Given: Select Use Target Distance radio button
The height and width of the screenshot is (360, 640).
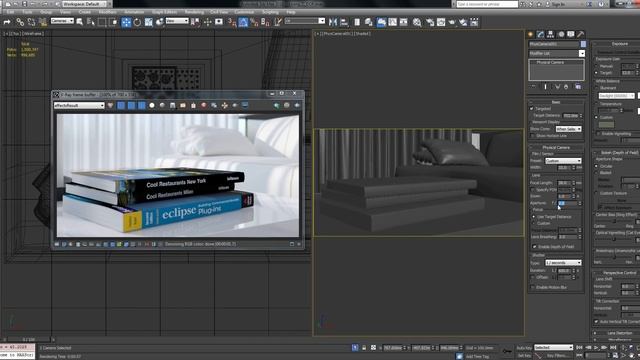Looking at the screenshot, I should [x=533, y=217].
